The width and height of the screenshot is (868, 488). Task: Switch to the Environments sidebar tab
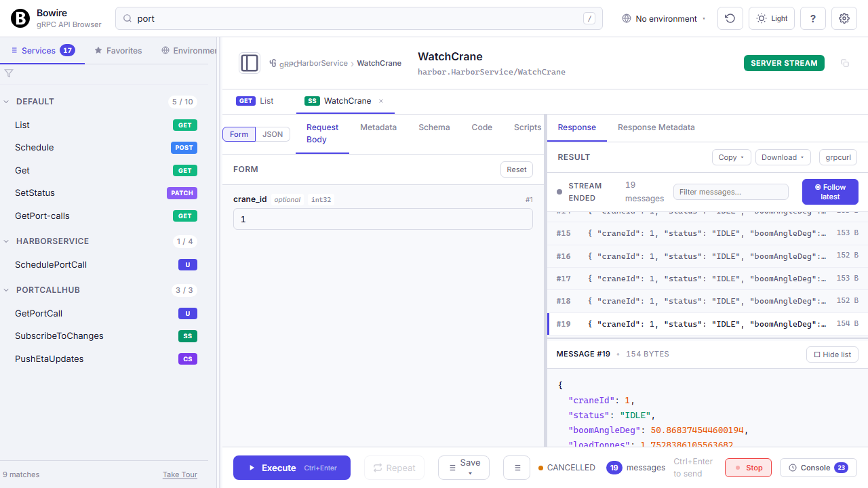(189, 51)
